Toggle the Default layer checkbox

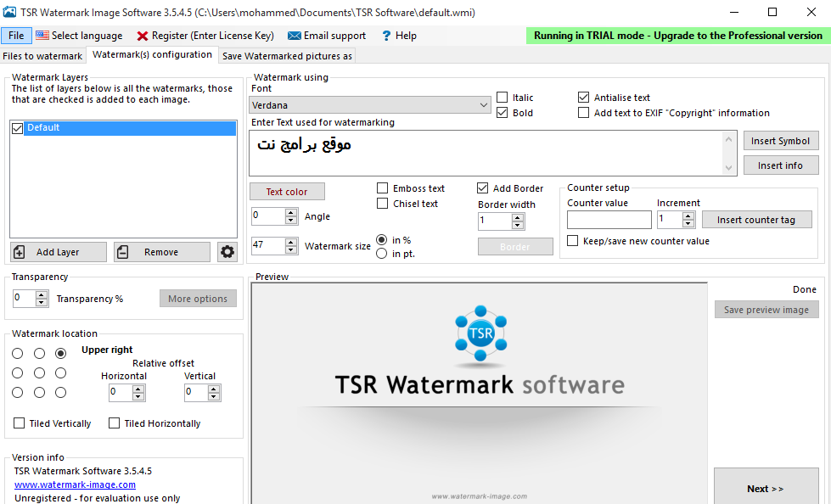tap(18, 128)
